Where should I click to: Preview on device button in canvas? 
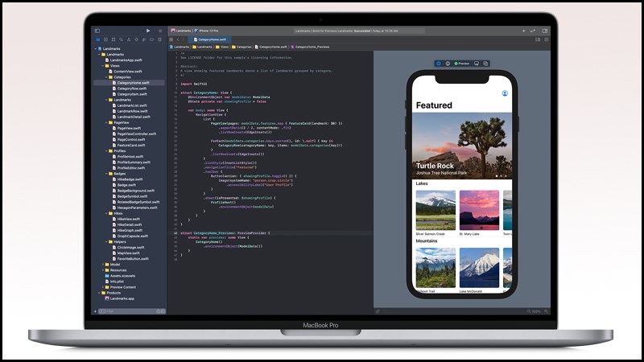click(x=477, y=64)
